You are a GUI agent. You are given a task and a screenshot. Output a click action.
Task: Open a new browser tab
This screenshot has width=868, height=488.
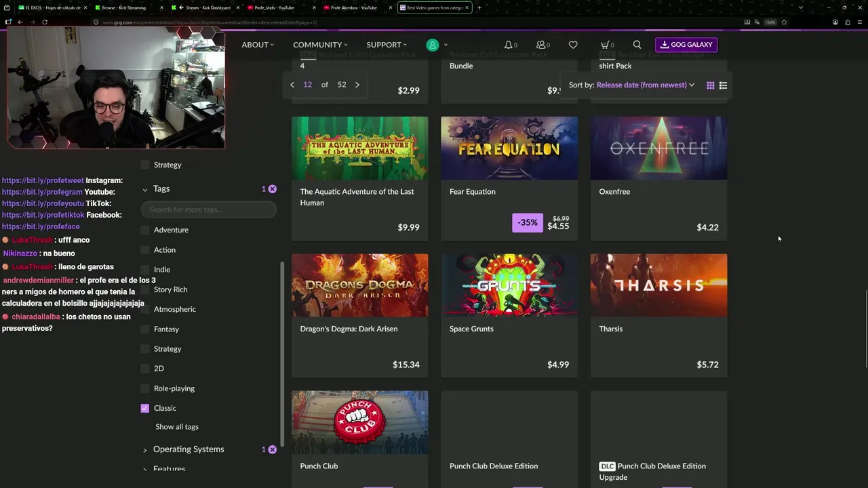click(x=479, y=7)
